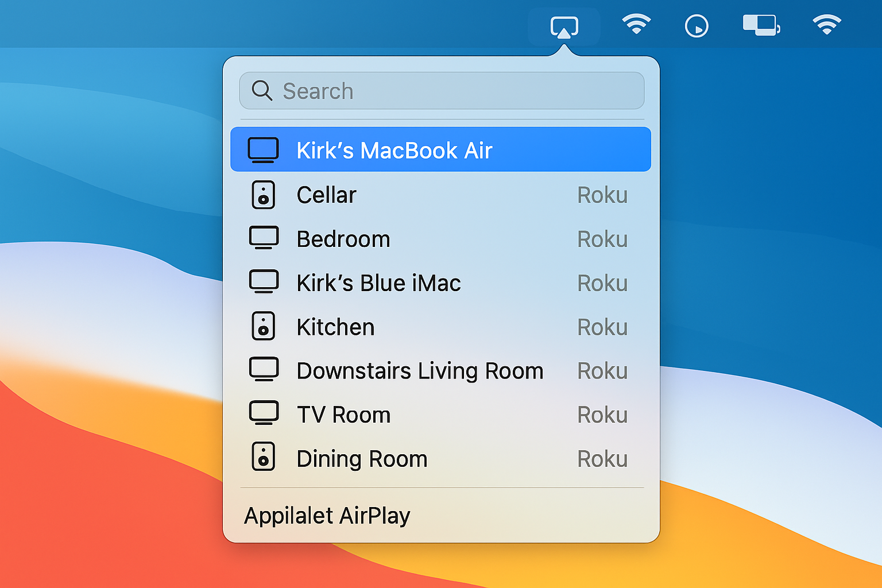Screen dimensions: 882x588
Task: Open the Wi-Fi menu bar icon
Action: tap(636, 25)
